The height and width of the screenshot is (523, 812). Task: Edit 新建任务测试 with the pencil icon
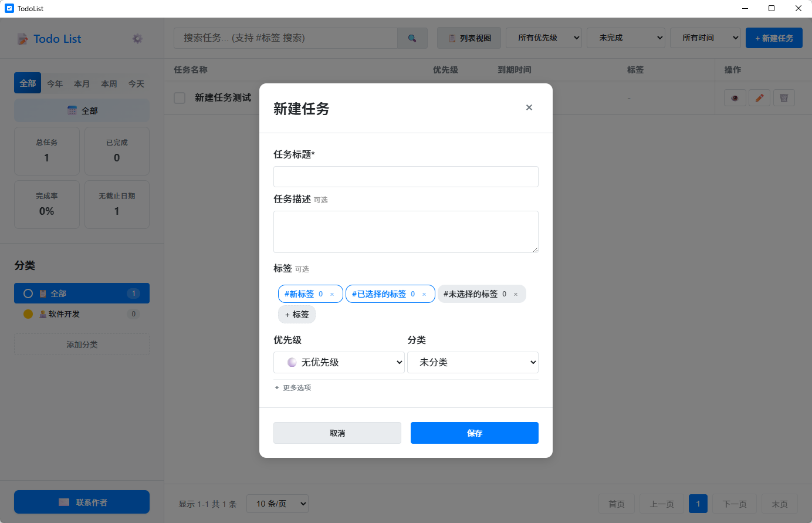pyautogui.click(x=760, y=98)
